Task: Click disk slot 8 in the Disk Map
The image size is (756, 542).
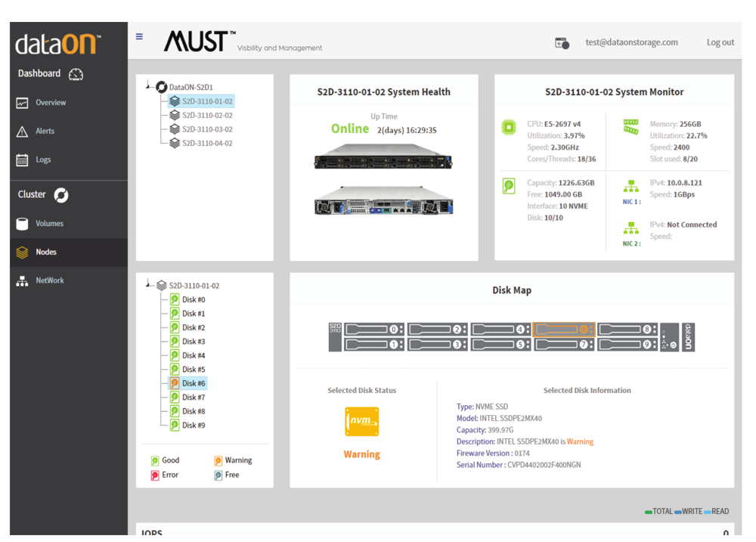Action: pos(627,330)
